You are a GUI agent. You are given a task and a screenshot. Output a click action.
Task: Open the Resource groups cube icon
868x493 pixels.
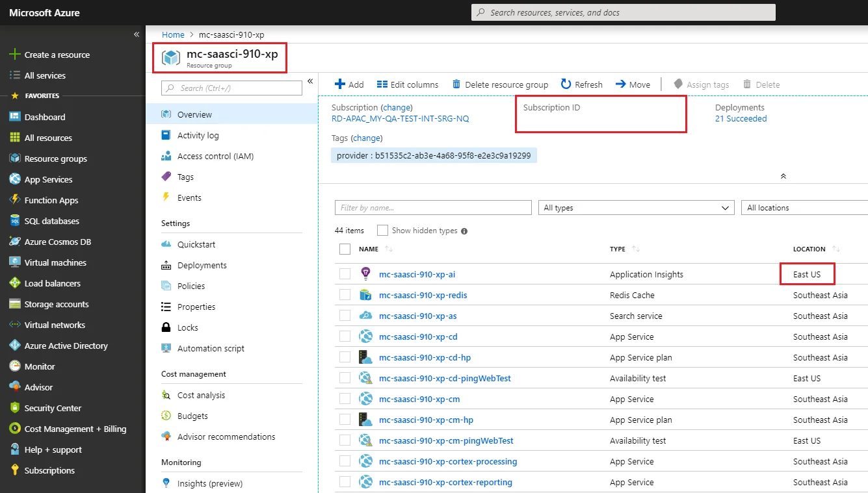point(15,158)
